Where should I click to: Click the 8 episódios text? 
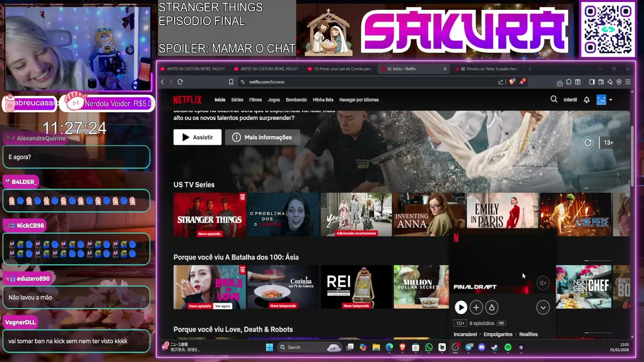click(x=482, y=323)
